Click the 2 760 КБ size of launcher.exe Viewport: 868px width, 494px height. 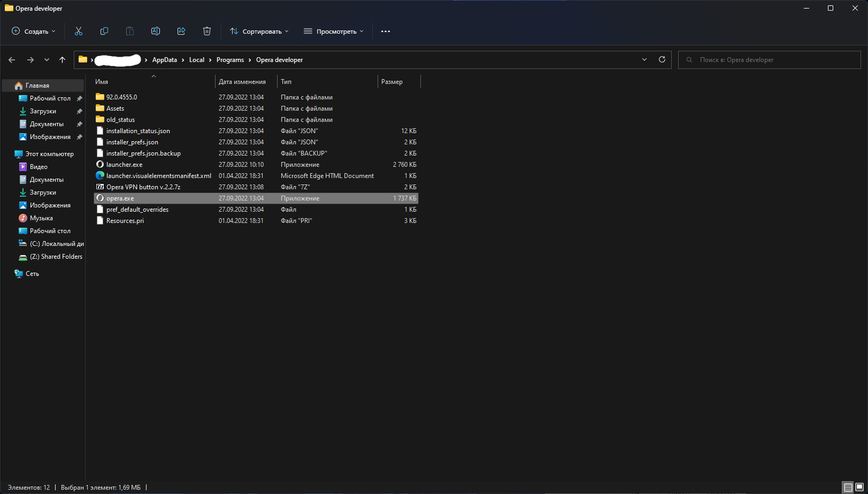click(x=405, y=165)
